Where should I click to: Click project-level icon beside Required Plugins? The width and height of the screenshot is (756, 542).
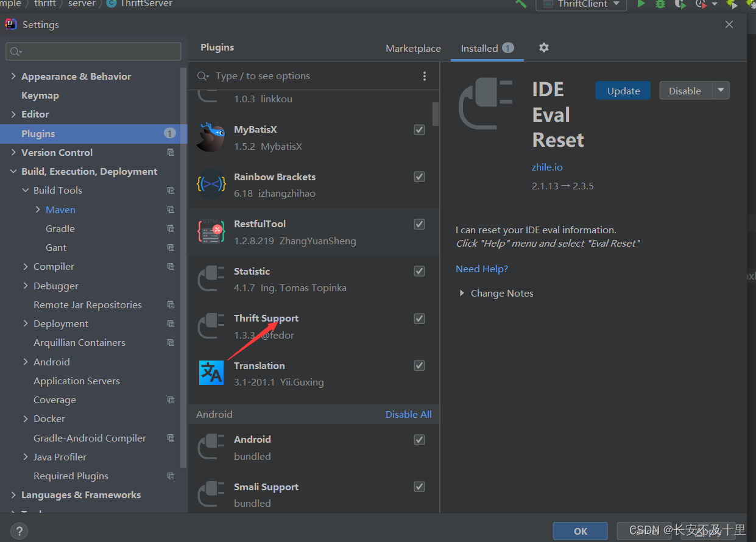coord(171,476)
